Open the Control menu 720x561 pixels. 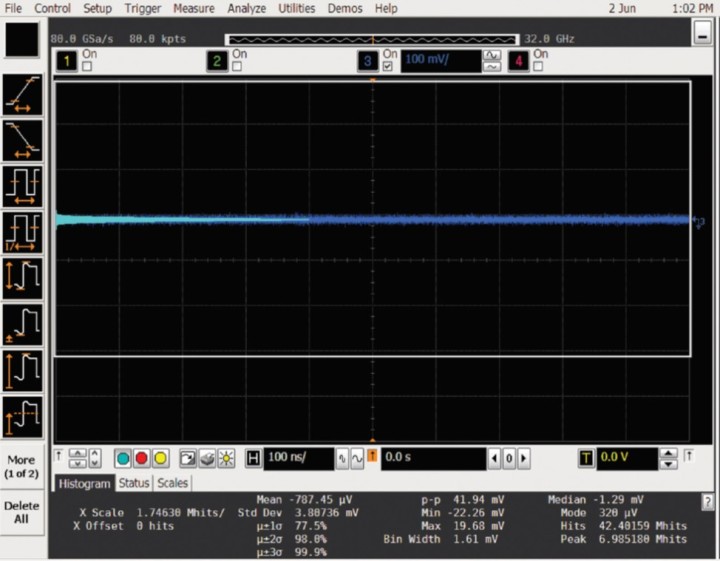coord(52,8)
